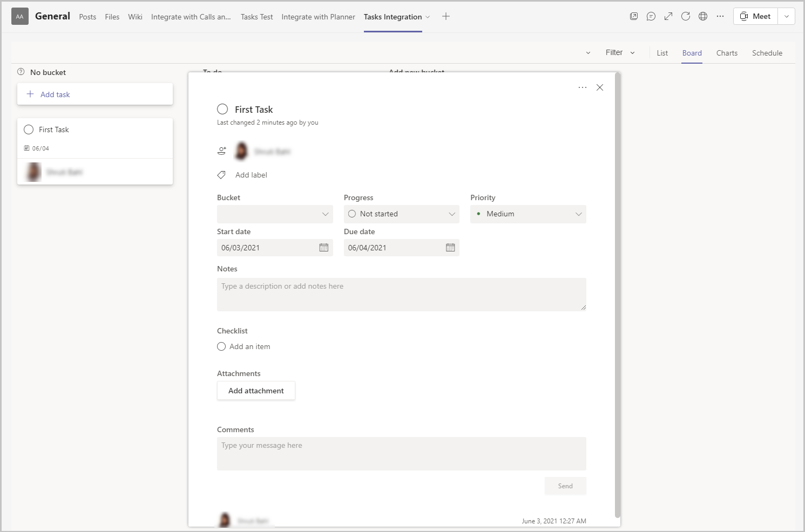Start a meeting with the Meet button

(755, 16)
